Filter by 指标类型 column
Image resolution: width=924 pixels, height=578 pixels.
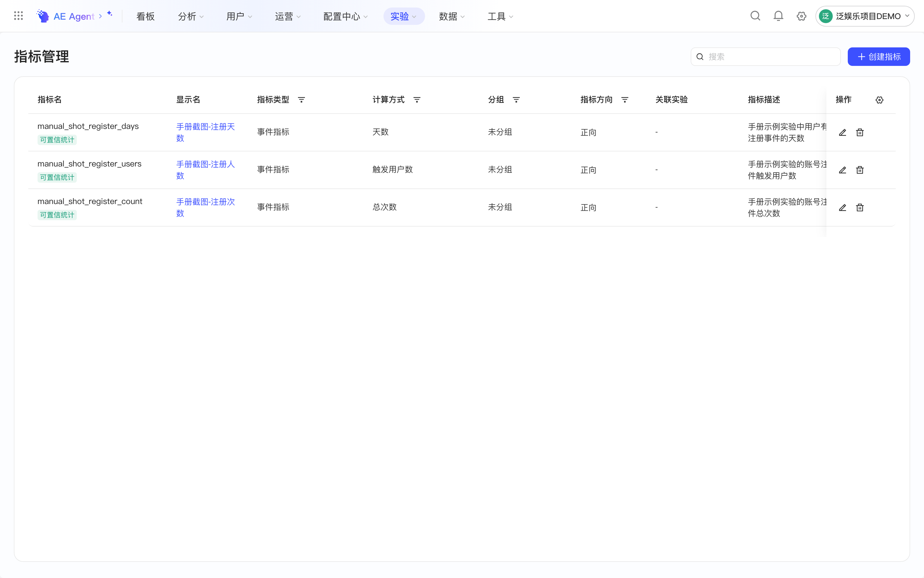click(301, 100)
